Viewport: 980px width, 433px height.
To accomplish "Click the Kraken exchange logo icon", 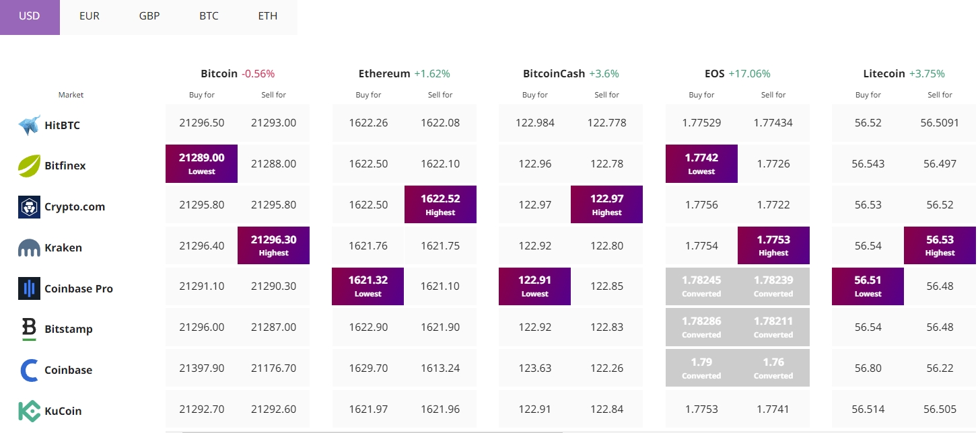I will click(x=29, y=248).
